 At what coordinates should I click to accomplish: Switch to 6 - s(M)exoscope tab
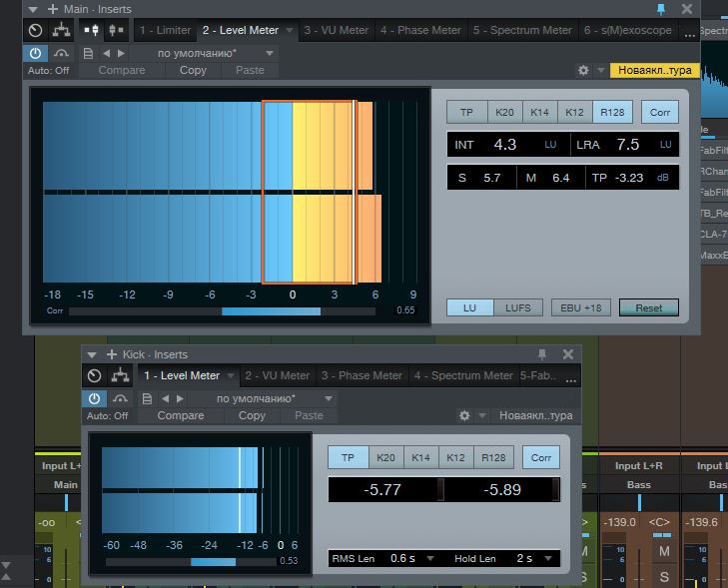[628, 30]
